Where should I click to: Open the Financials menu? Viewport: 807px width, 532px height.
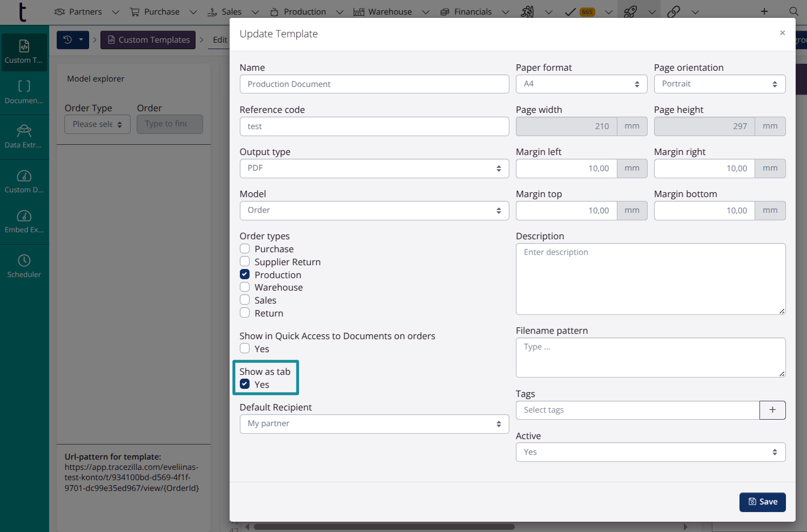click(473, 11)
